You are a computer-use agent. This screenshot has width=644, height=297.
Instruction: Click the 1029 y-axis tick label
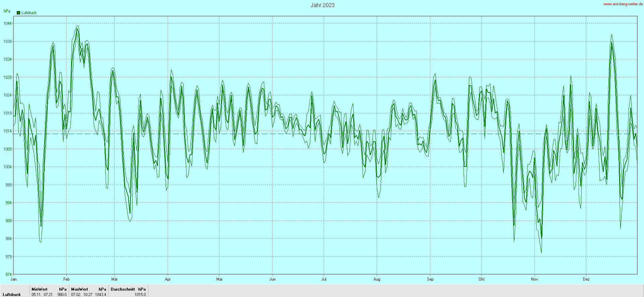(x=7, y=77)
